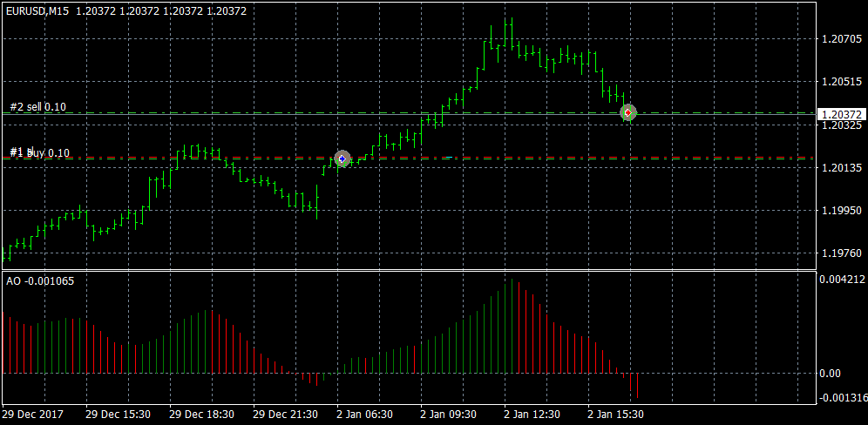The height and width of the screenshot is (425, 868).
Task: Click the 1.20515 price scale label
Action: pos(840,82)
